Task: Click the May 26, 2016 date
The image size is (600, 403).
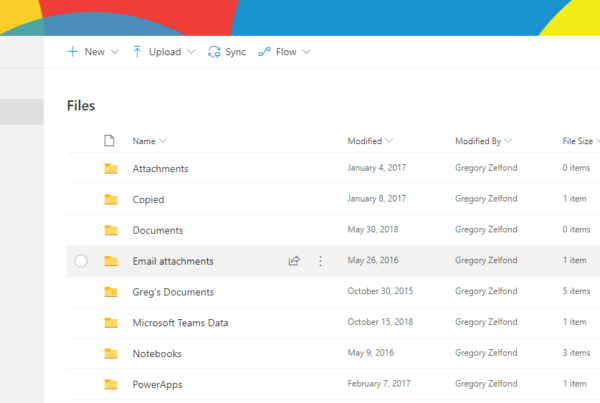Action: tap(373, 260)
